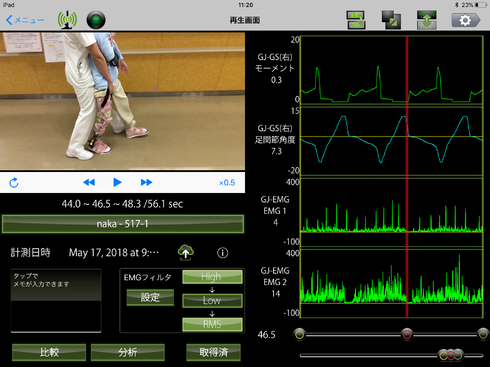
Task: Select the yellow range start slider handle
Action: 299,334
